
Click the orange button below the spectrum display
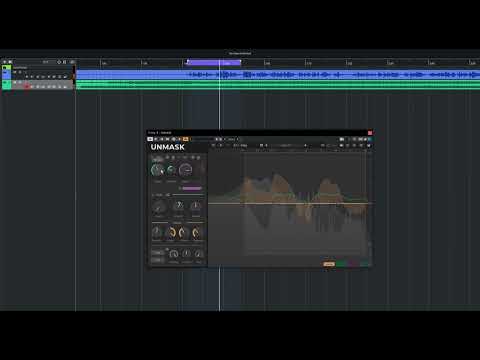click(x=329, y=264)
